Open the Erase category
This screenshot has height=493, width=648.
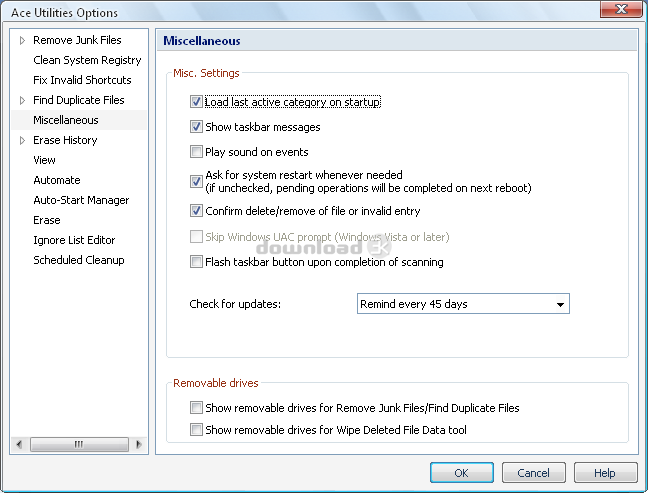tap(47, 220)
